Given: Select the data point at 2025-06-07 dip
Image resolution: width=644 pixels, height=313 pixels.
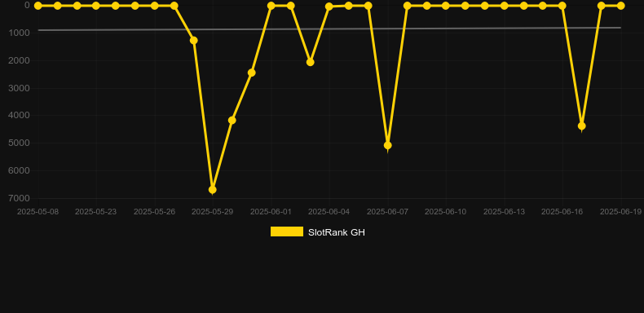Looking at the screenshot, I should click(x=387, y=145).
